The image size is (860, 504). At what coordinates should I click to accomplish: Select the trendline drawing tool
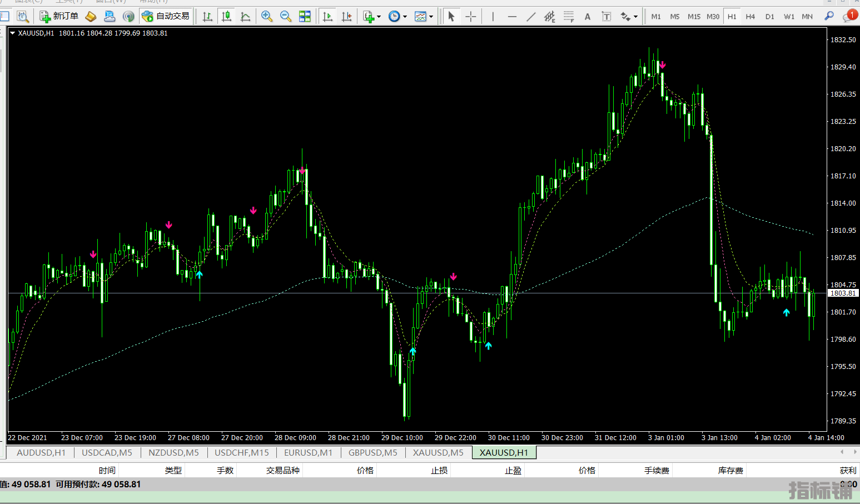531,16
